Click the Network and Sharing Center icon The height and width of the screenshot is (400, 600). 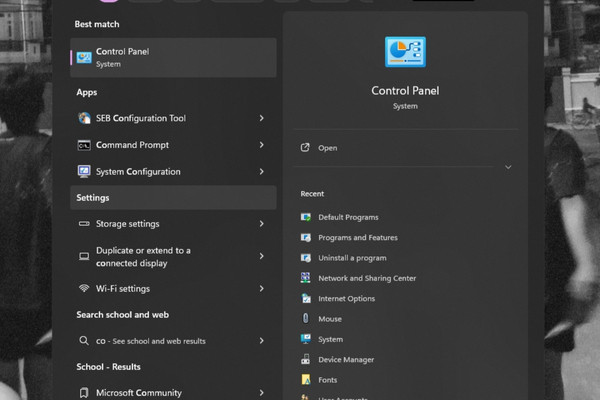click(305, 278)
